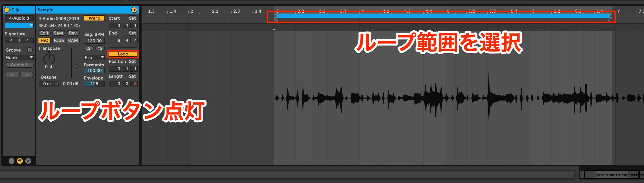The height and width of the screenshot is (183, 644).
Task: Click the loop brace start marker
Action: pos(276,16)
